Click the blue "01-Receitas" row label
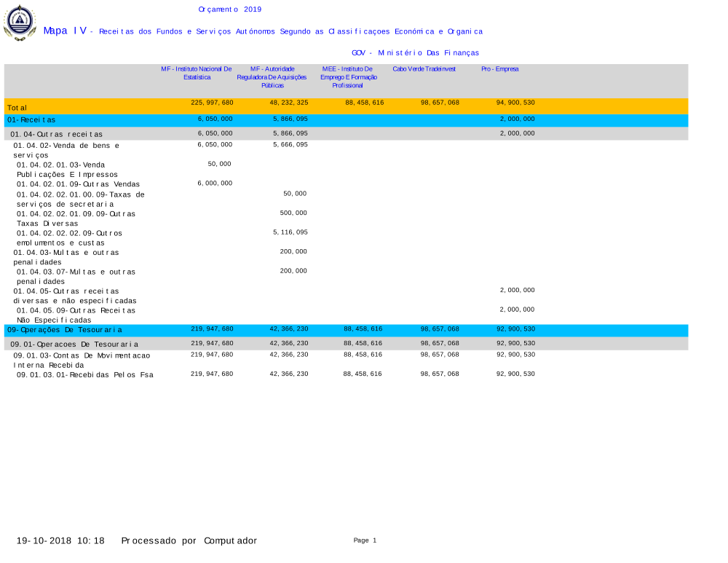The height and width of the screenshot is (563, 728). click(x=31, y=119)
